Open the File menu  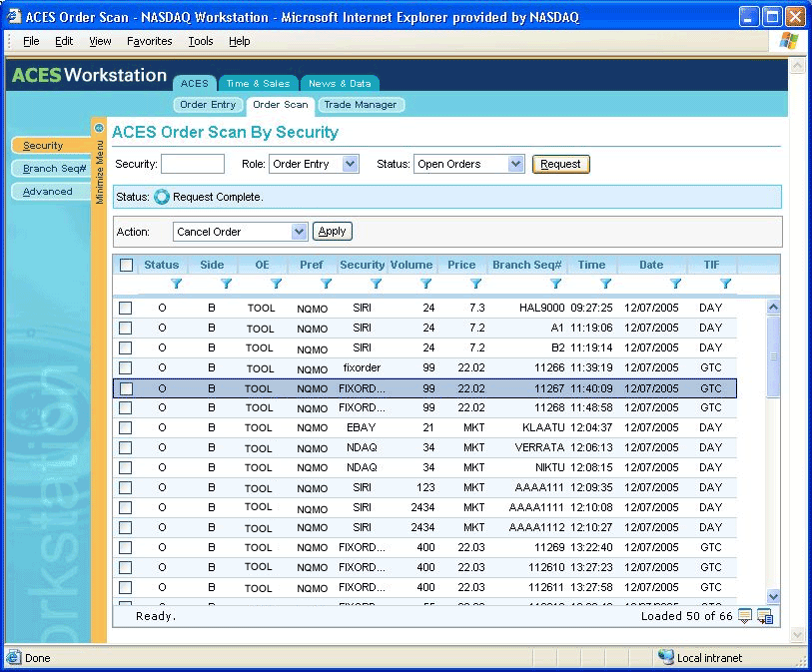tap(31, 41)
